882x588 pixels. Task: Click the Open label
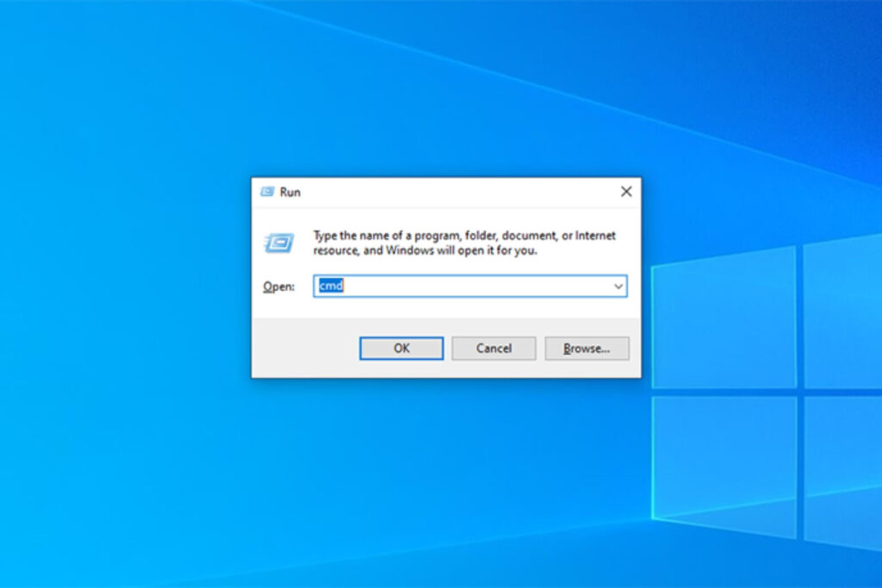point(277,286)
